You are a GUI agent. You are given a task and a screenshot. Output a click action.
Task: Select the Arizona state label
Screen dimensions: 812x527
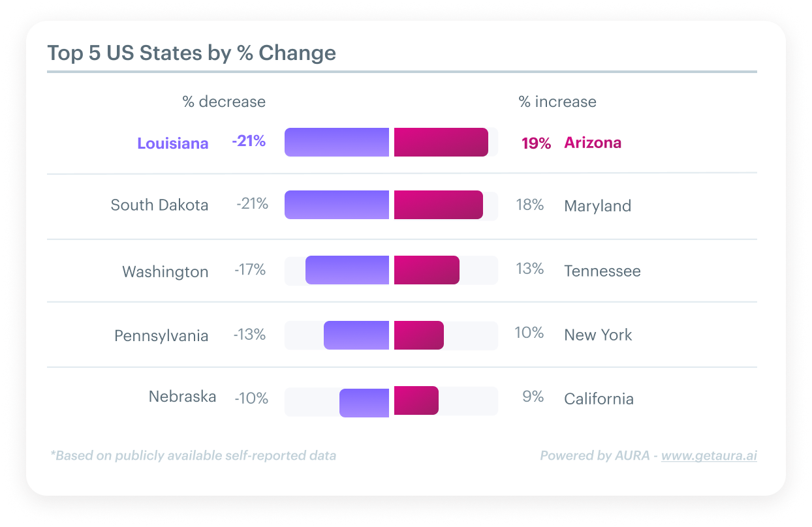pyautogui.click(x=593, y=142)
